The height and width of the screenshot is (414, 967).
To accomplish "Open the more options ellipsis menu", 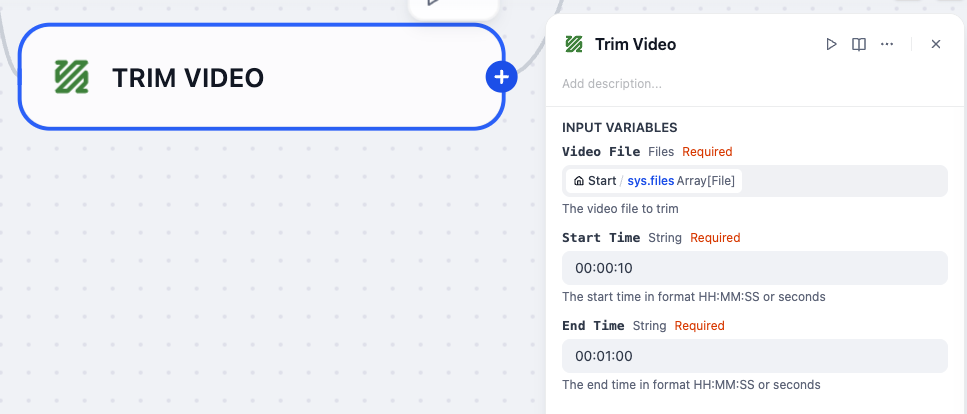I will coord(887,44).
